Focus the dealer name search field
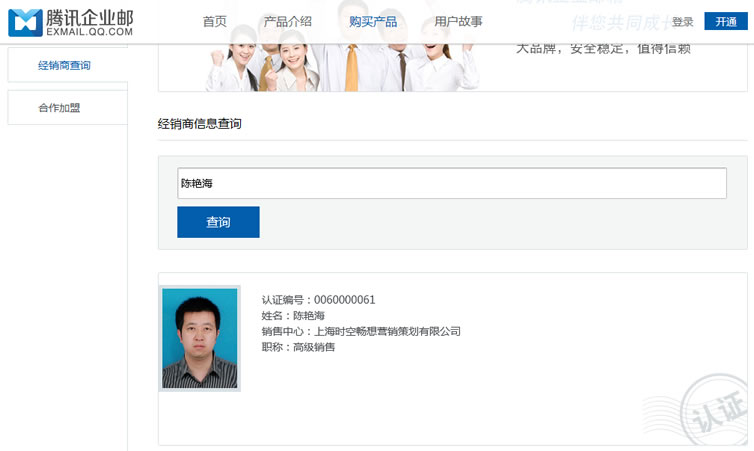The image size is (754, 451). pyautogui.click(x=452, y=183)
